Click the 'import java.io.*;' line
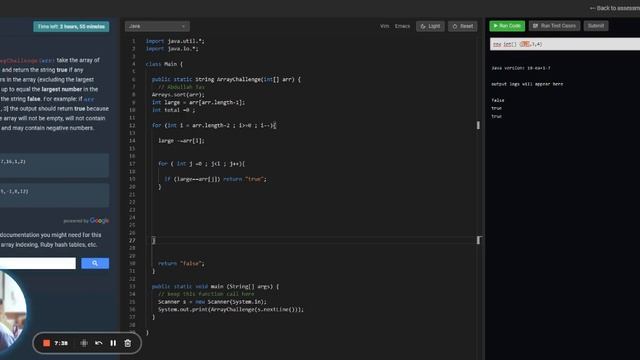 point(172,49)
